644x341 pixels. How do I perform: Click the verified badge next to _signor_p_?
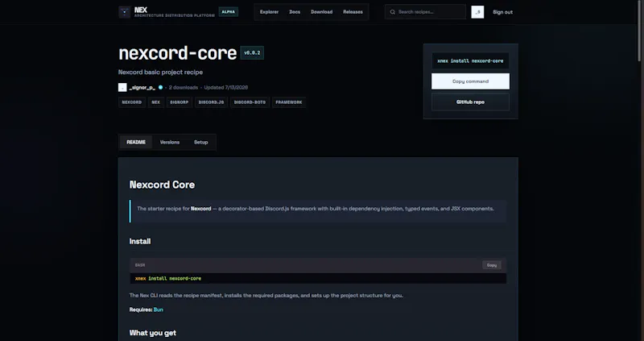point(160,87)
